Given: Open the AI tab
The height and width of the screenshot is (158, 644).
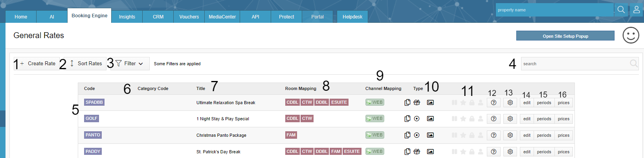Looking at the screenshot, I should [52, 17].
